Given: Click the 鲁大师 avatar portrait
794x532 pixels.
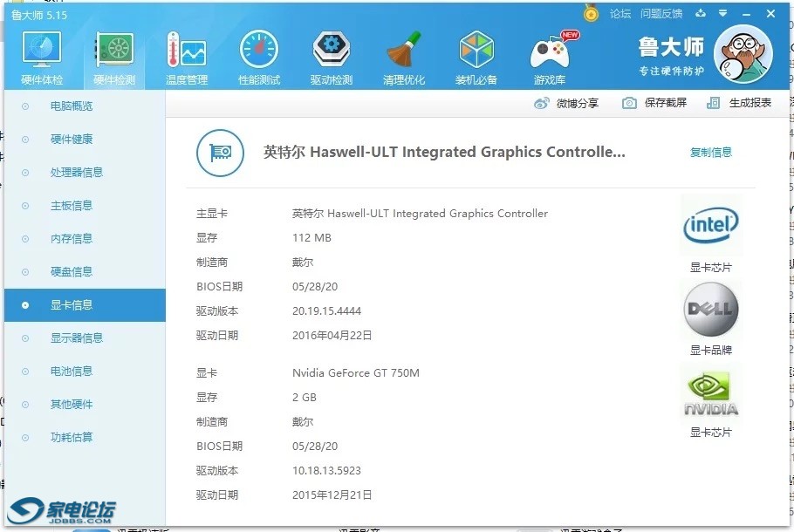Looking at the screenshot, I should pos(743,54).
